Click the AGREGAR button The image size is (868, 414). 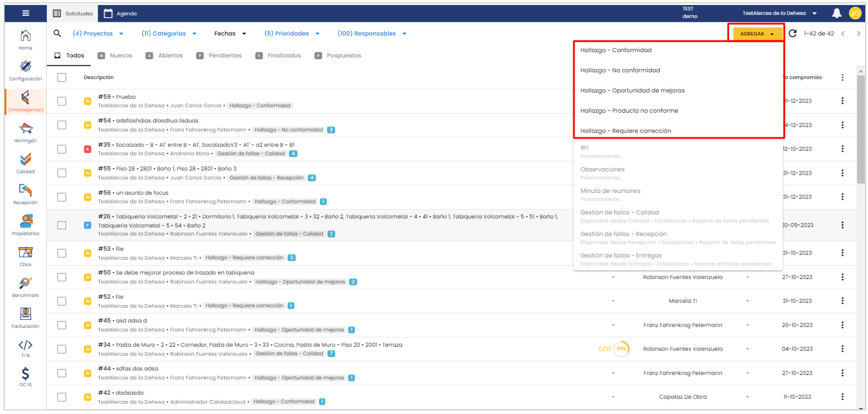[x=756, y=34]
